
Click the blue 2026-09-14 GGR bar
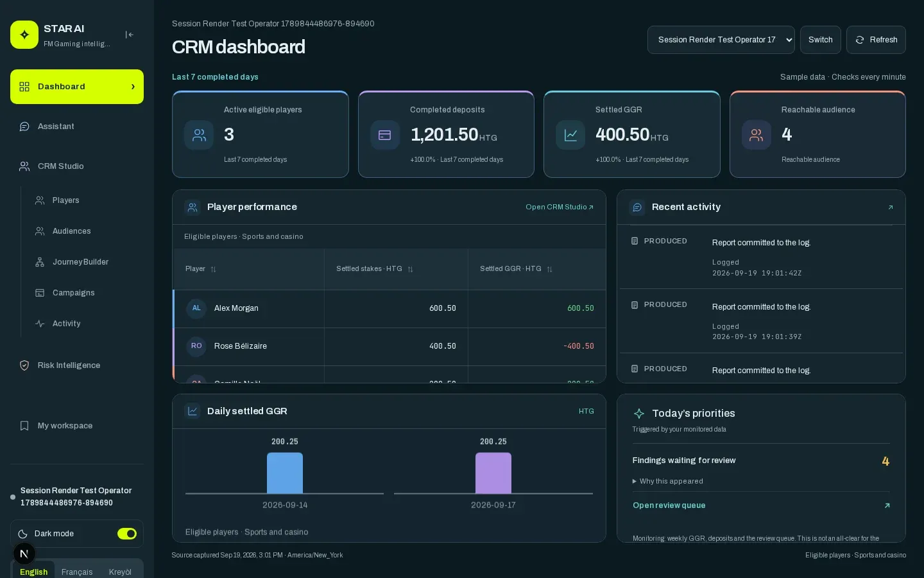point(285,473)
